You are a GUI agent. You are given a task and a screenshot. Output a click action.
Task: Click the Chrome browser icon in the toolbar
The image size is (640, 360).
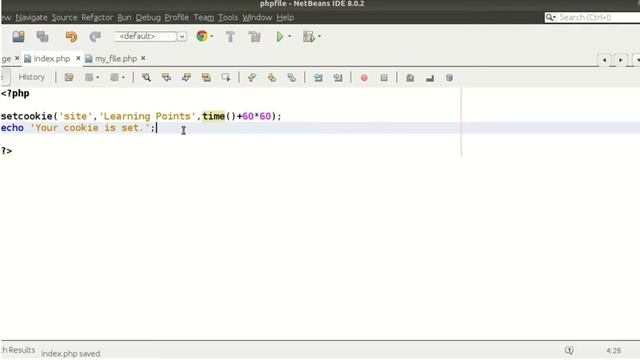tap(202, 36)
